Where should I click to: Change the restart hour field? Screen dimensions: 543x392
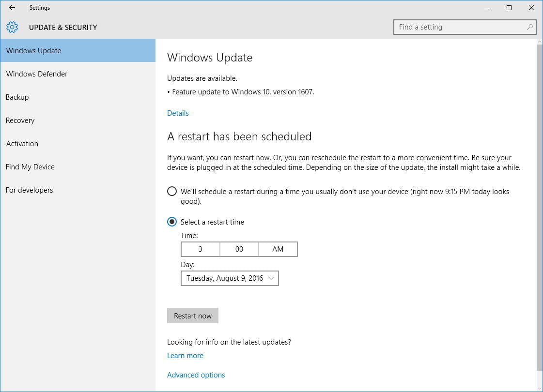pos(200,249)
